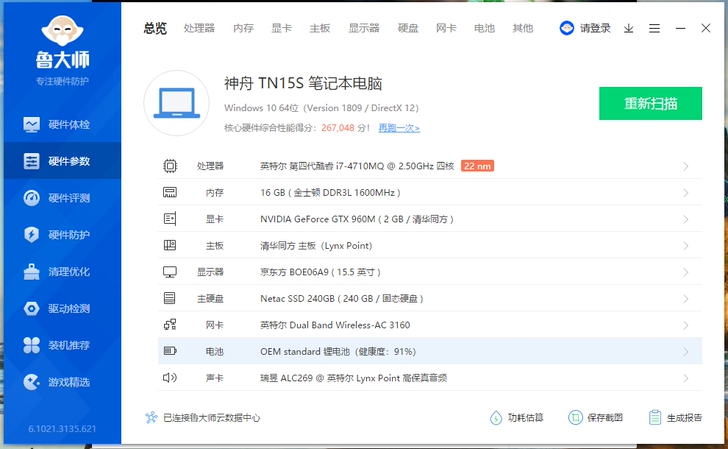728x449 pixels.
Task: Click version number 6.1021.3135.621
Action: click(62, 429)
